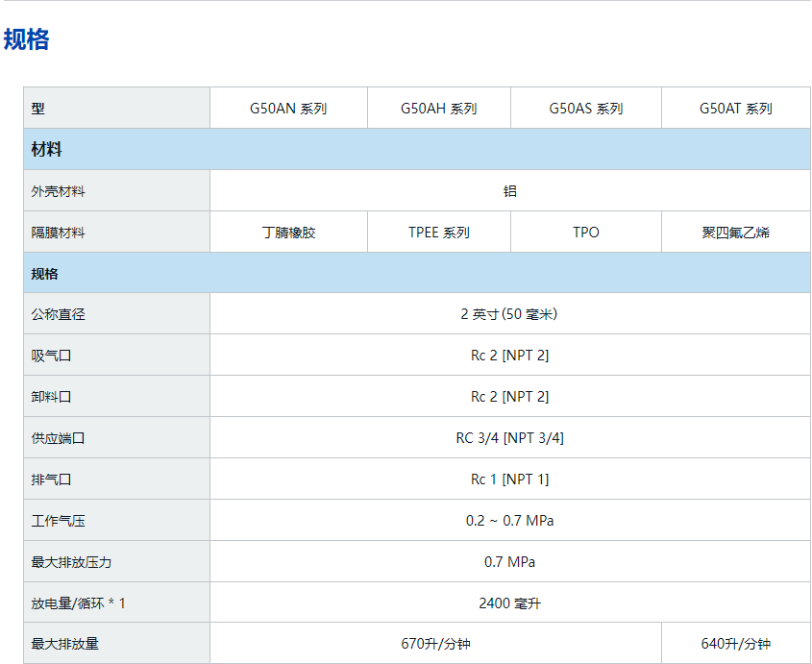812x664 pixels.
Task: Select the 670升/分钟 discharge value
Action: click(x=434, y=644)
